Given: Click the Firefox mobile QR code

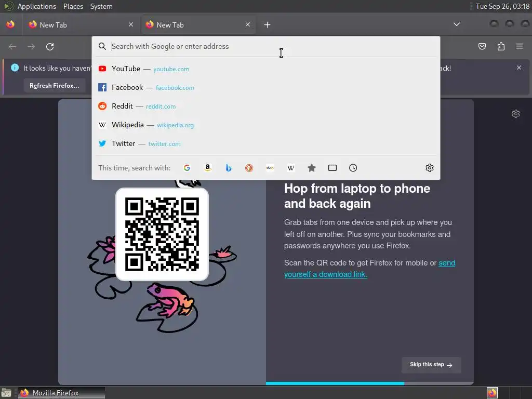Looking at the screenshot, I should click(162, 234).
